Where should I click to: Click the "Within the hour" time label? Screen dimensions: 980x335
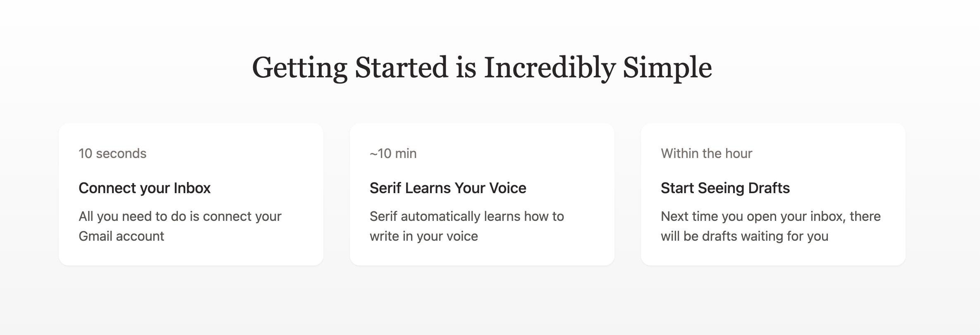click(x=706, y=153)
